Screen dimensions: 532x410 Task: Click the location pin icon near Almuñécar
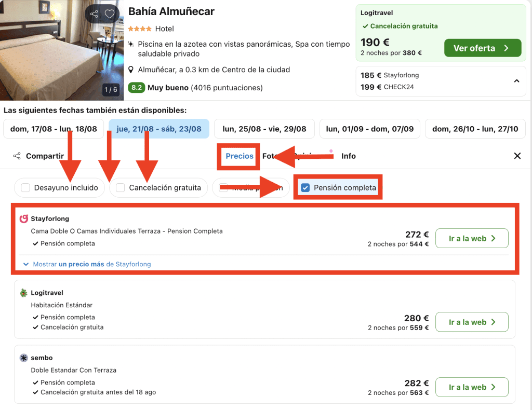[x=131, y=70]
